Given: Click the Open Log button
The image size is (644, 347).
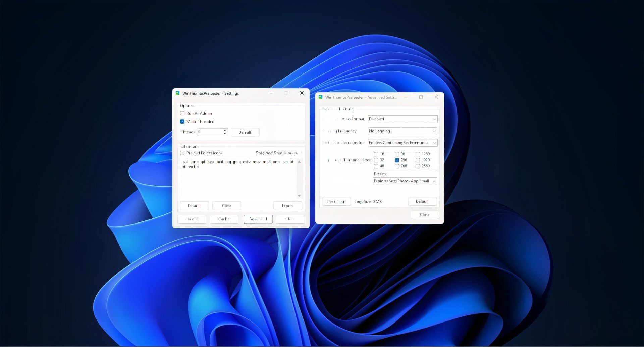Looking at the screenshot, I should tap(336, 201).
